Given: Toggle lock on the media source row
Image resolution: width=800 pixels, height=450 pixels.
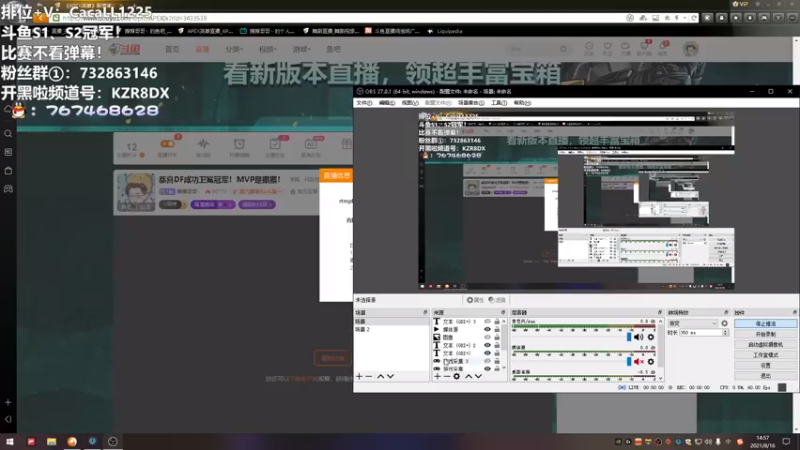Looking at the screenshot, I should [497, 330].
